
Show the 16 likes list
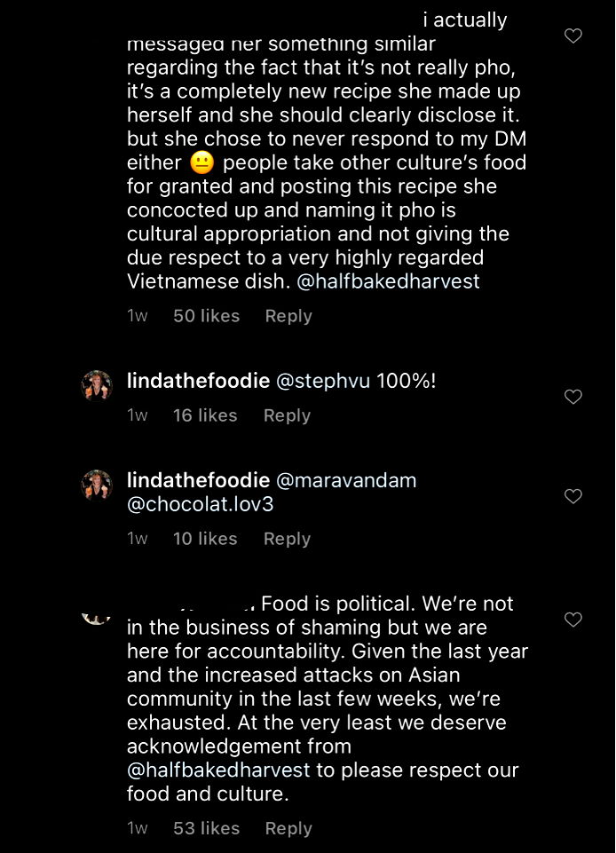click(205, 415)
